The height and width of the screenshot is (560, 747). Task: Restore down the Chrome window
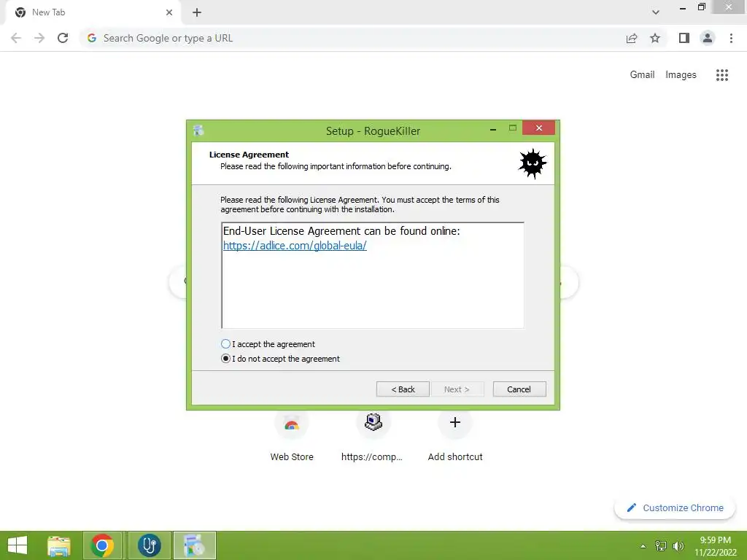coord(701,7)
